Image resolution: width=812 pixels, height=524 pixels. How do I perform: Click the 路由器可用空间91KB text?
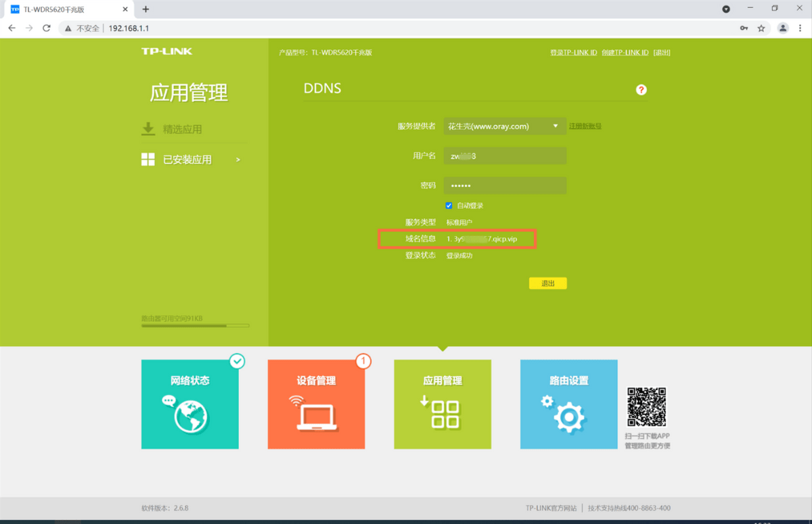(x=172, y=318)
